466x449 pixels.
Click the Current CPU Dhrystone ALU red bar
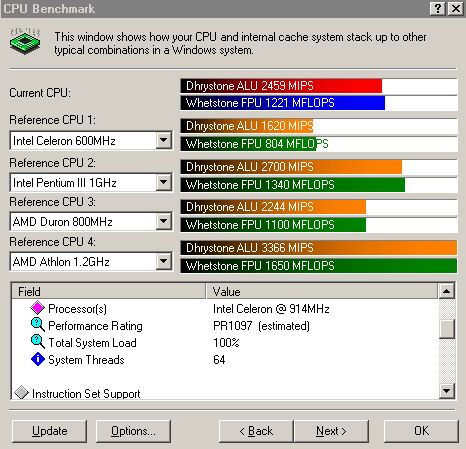281,86
